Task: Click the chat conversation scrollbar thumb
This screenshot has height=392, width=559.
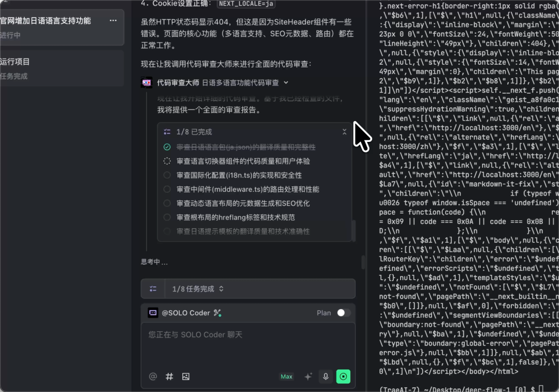Action: tap(363, 262)
